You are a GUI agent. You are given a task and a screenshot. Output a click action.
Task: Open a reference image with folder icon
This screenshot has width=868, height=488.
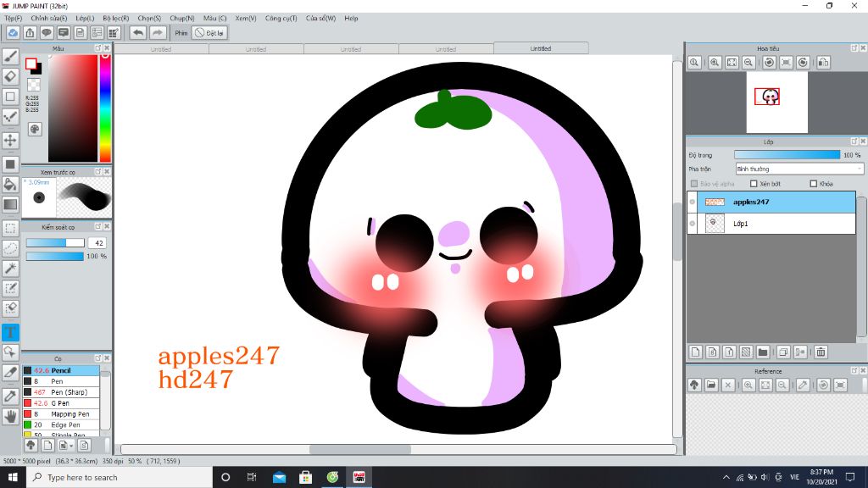[711, 385]
